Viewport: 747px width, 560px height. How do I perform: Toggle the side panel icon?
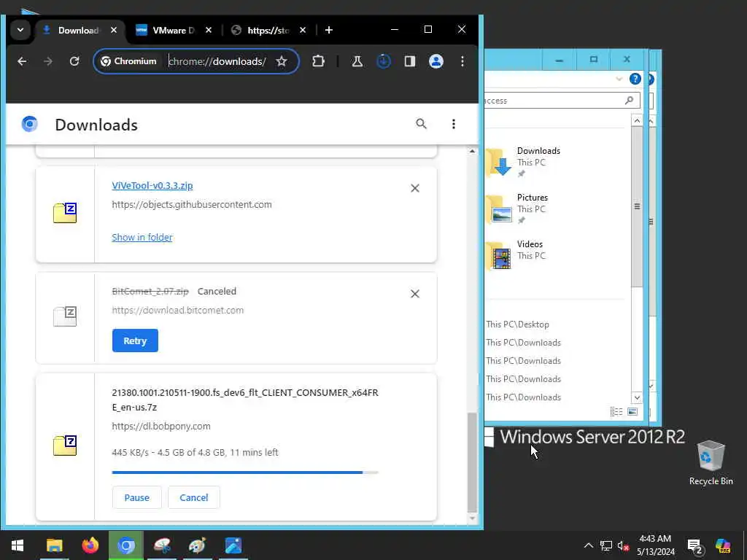[410, 61]
